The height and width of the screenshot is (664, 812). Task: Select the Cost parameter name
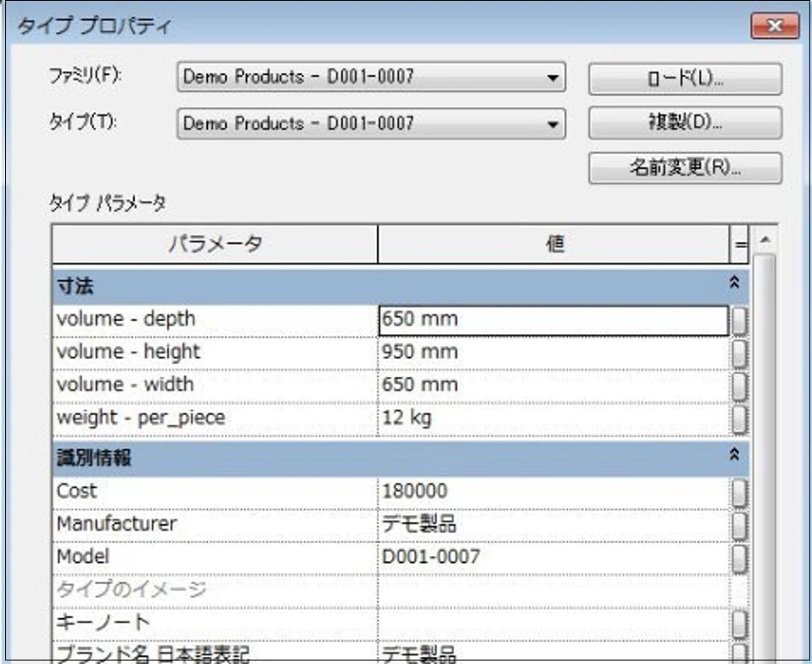pos(216,492)
